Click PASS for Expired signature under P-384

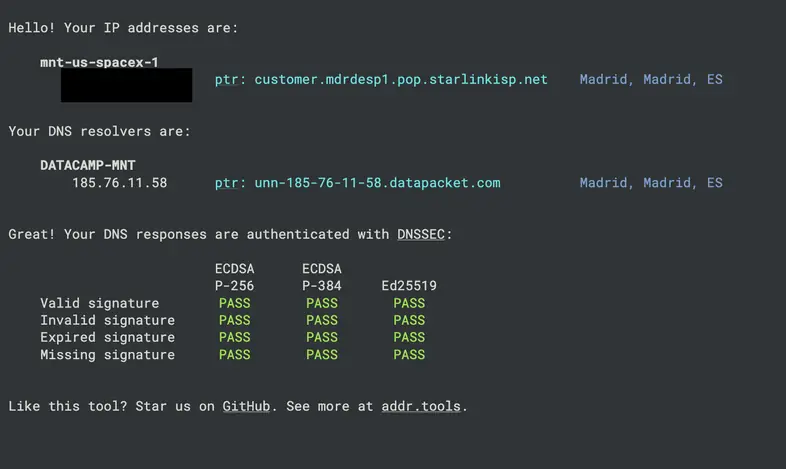pos(322,337)
